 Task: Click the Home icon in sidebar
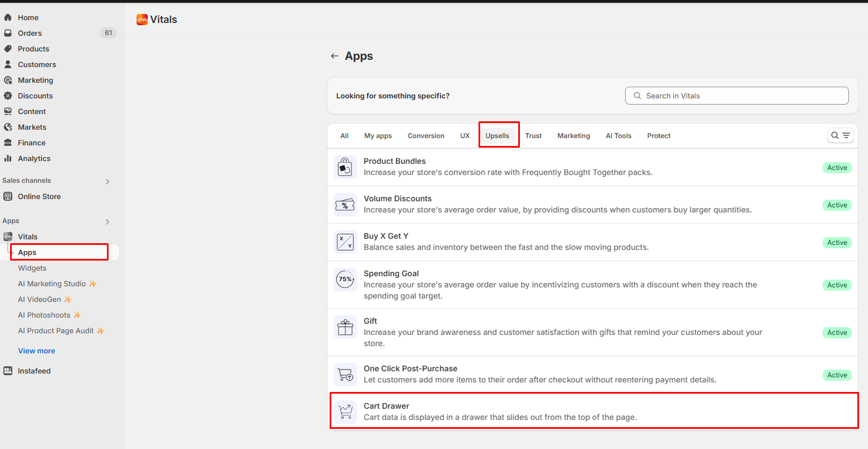point(8,17)
